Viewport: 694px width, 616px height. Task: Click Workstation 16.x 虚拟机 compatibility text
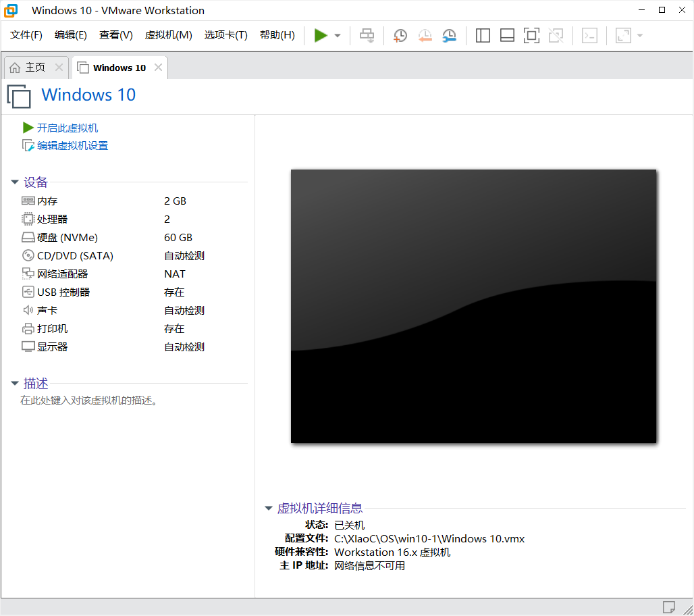pos(392,553)
